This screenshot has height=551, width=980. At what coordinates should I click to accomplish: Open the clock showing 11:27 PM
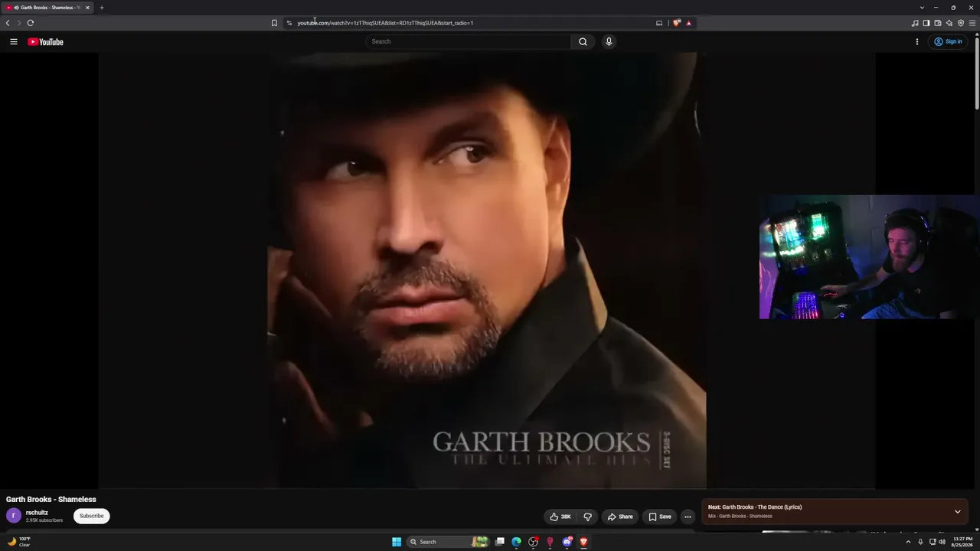(961, 542)
